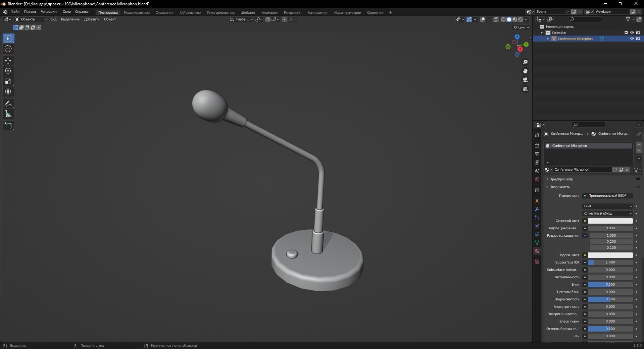Open the Глоба... orientation dropdown
This screenshot has height=349, width=644.
pyautogui.click(x=241, y=19)
